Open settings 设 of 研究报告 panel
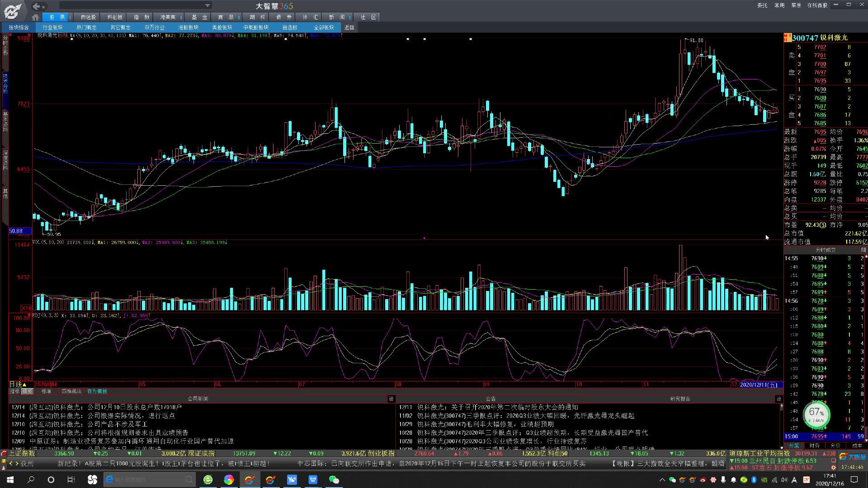The image size is (868, 488). (778, 399)
